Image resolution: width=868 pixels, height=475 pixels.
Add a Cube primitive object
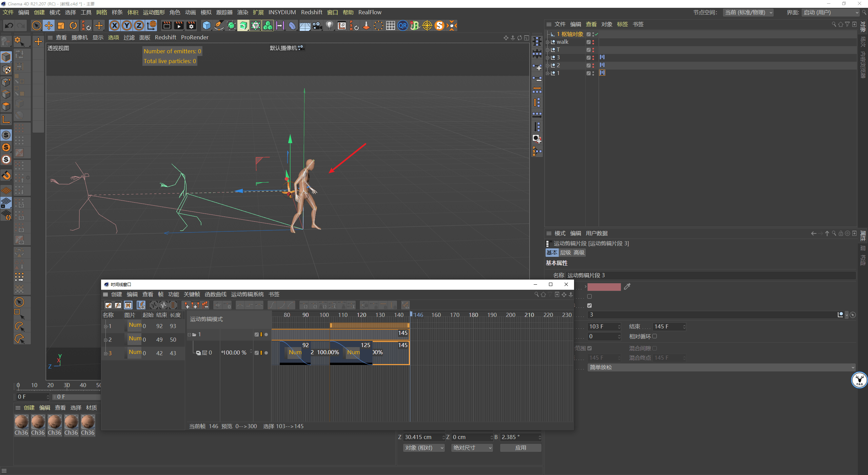[x=206, y=25]
